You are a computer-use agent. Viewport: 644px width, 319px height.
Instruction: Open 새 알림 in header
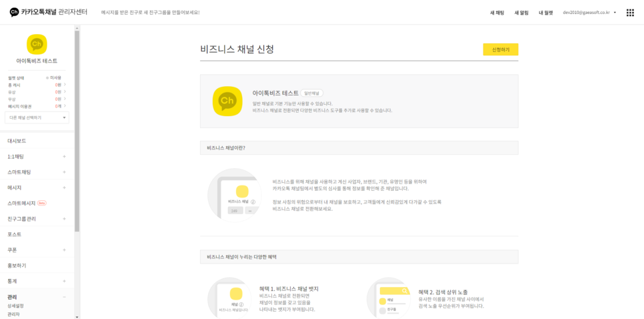[521, 13]
